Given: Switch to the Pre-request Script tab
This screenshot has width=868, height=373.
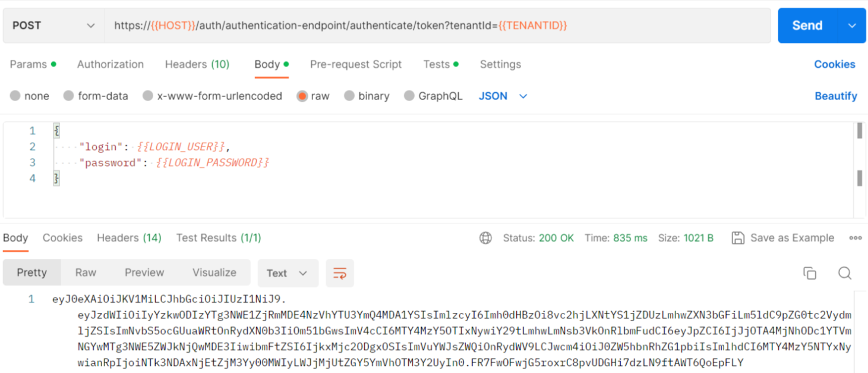Looking at the screenshot, I should [x=356, y=64].
